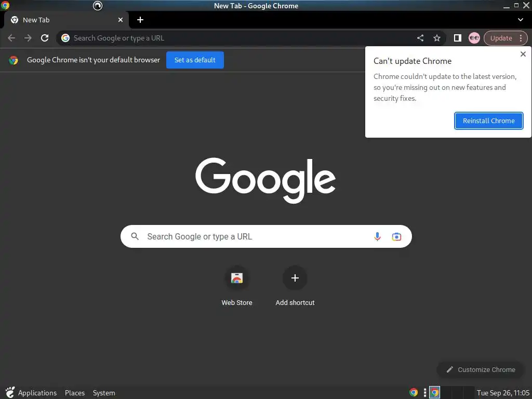Screen dimensions: 532x399
Task: Click the taskbar vertical dots handle
Action: click(x=424, y=393)
